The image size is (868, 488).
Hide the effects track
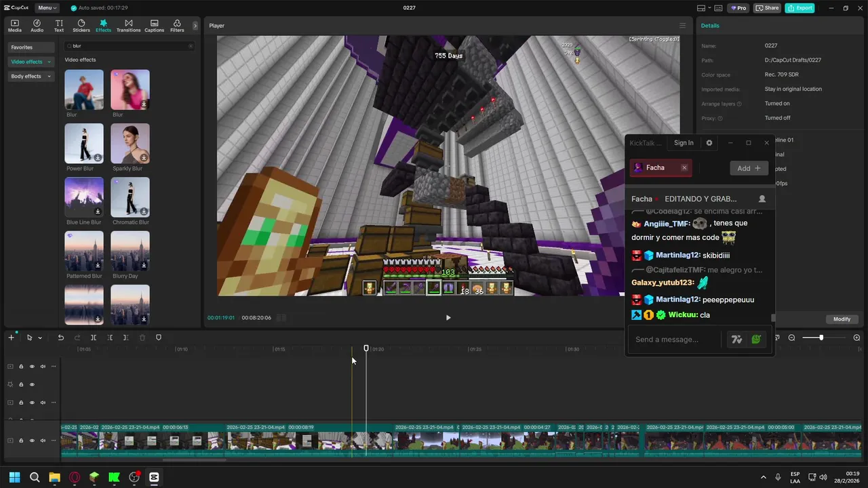pos(32,384)
